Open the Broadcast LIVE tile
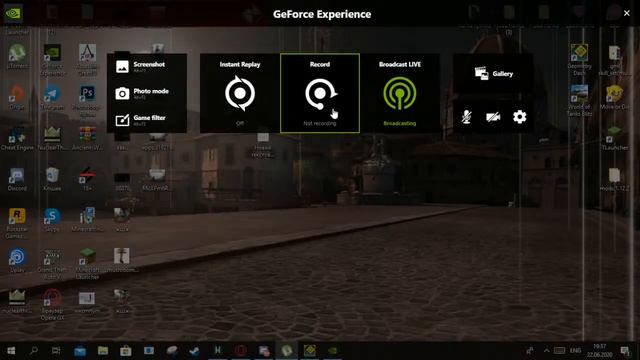Image resolution: width=640 pixels, height=360 pixels. tap(400, 93)
